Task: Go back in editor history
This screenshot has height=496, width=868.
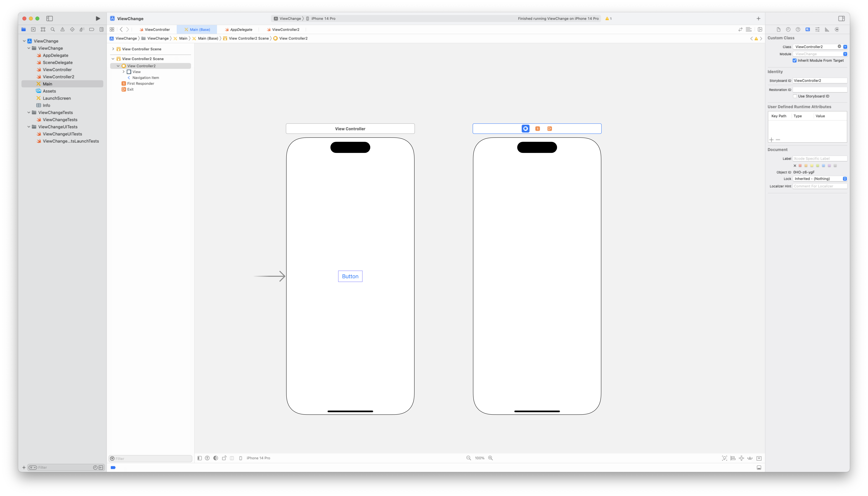Action: 121,29
